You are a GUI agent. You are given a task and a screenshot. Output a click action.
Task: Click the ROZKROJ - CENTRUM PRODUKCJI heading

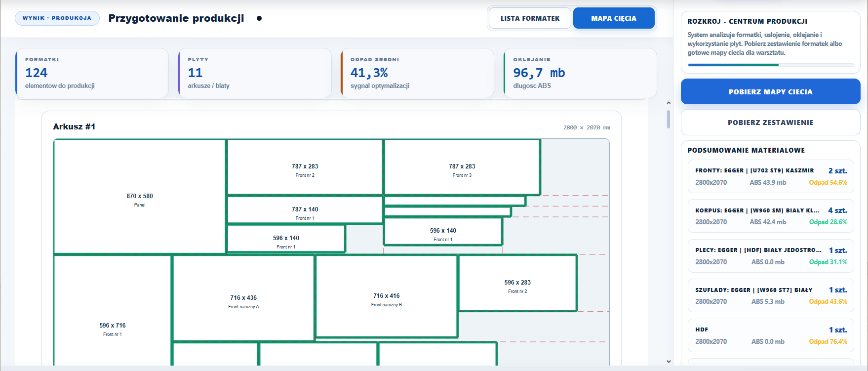(x=748, y=21)
